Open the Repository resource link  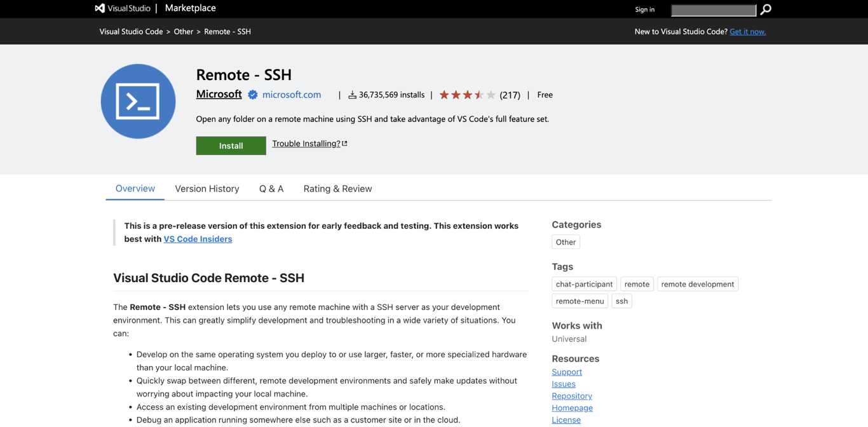(572, 396)
